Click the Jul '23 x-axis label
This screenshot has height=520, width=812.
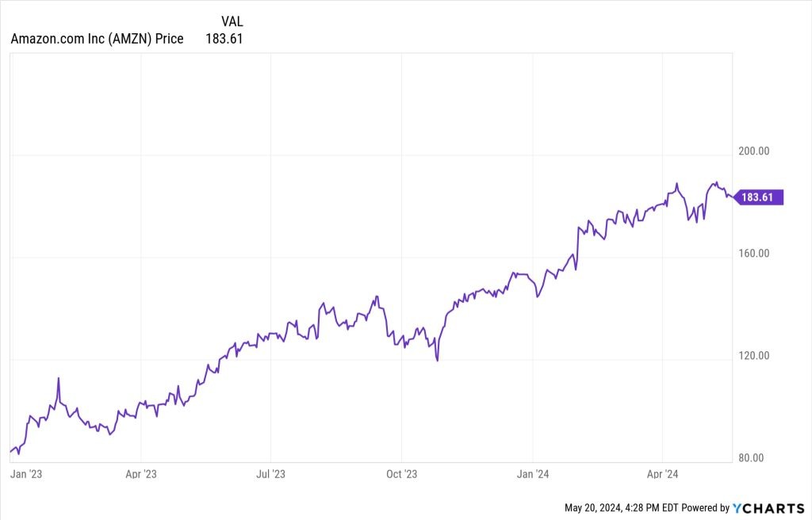point(271,474)
